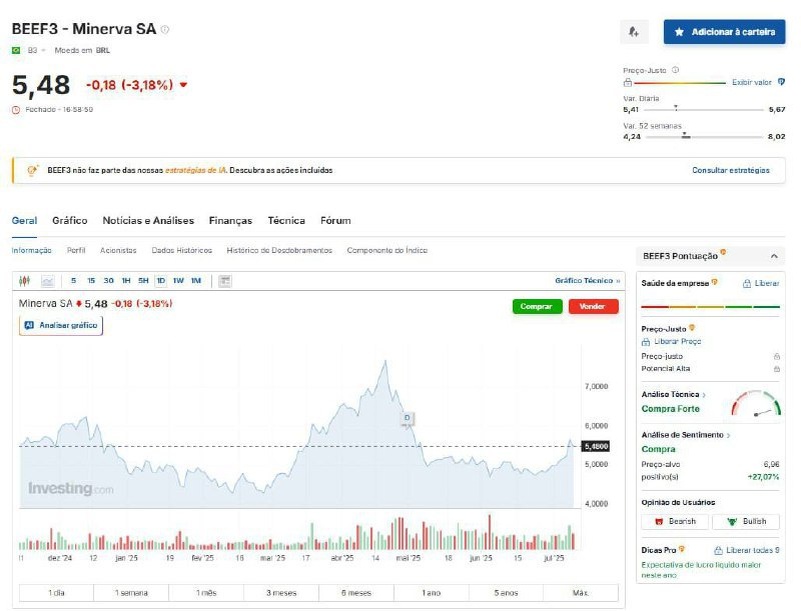This screenshot has height=611, width=801.
Task: Click the chart layout table icon in toolbar
Action: (225, 281)
